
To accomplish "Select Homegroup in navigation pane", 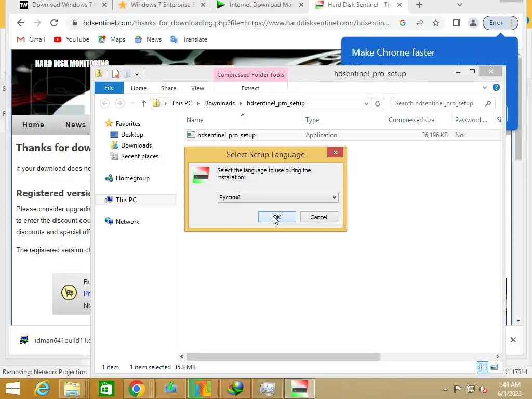I will (x=132, y=178).
